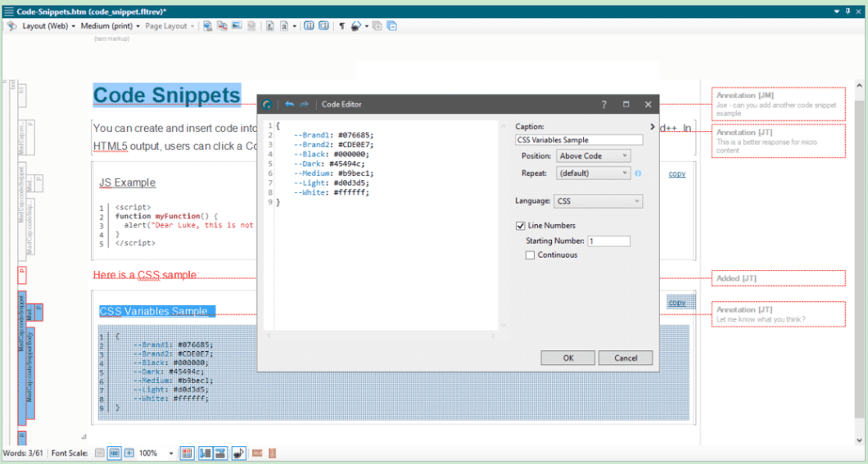Click the copy link in CSS Variables Sample snippet
Viewport: 868px width, 464px height.
pyautogui.click(x=676, y=303)
